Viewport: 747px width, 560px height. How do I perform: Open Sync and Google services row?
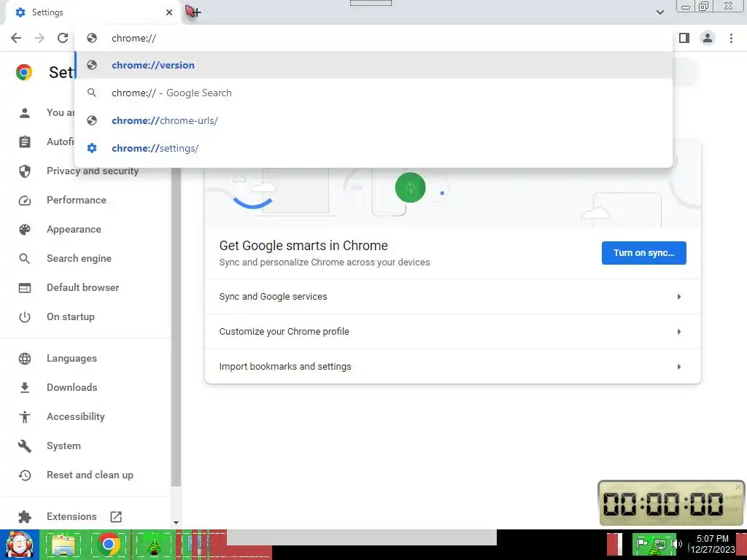pos(452,296)
